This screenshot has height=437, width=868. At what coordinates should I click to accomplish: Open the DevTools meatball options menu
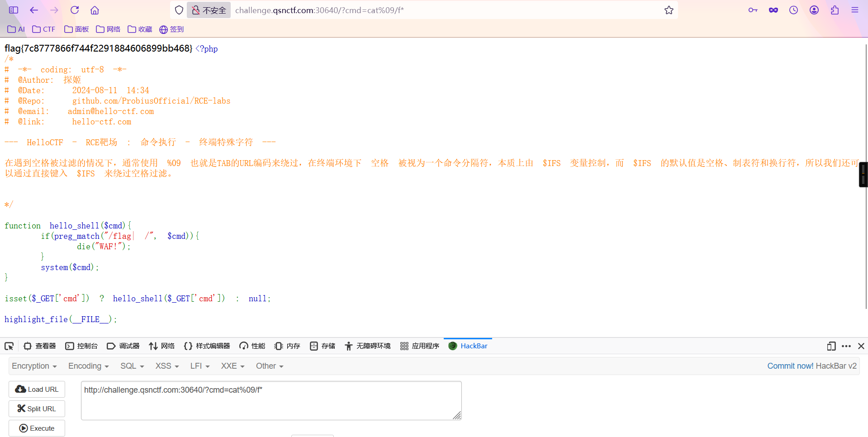pyautogui.click(x=846, y=346)
